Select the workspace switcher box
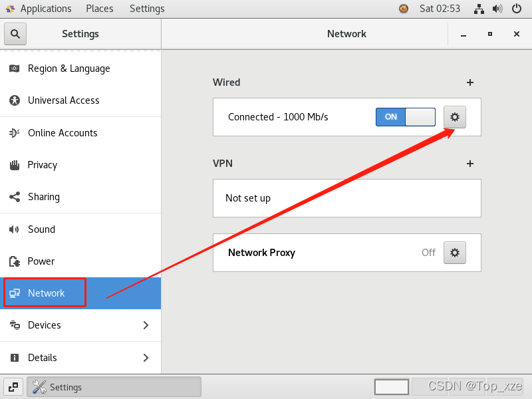This screenshot has height=399, width=532. click(392, 387)
